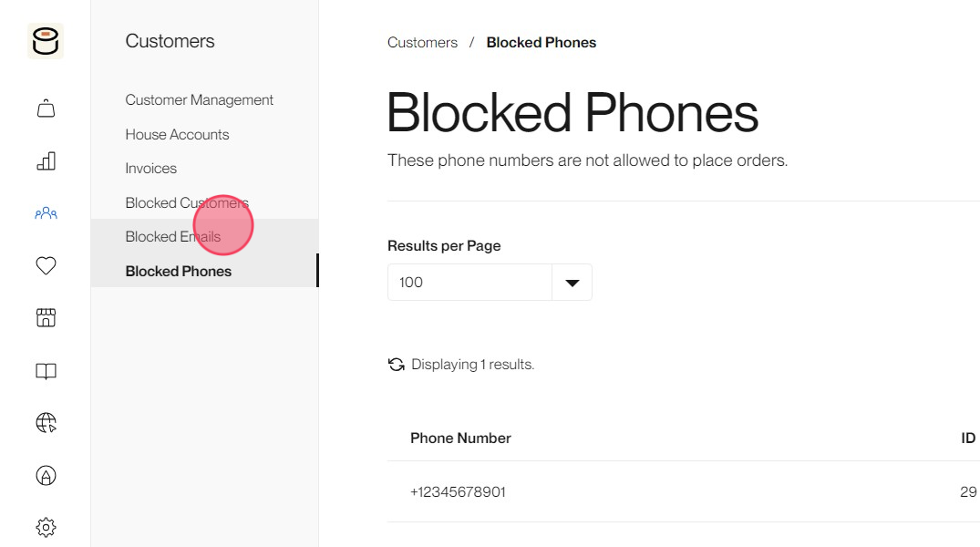980x547 pixels.
Task: Select Blocked Emails in side menu
Action: (172, 237)
